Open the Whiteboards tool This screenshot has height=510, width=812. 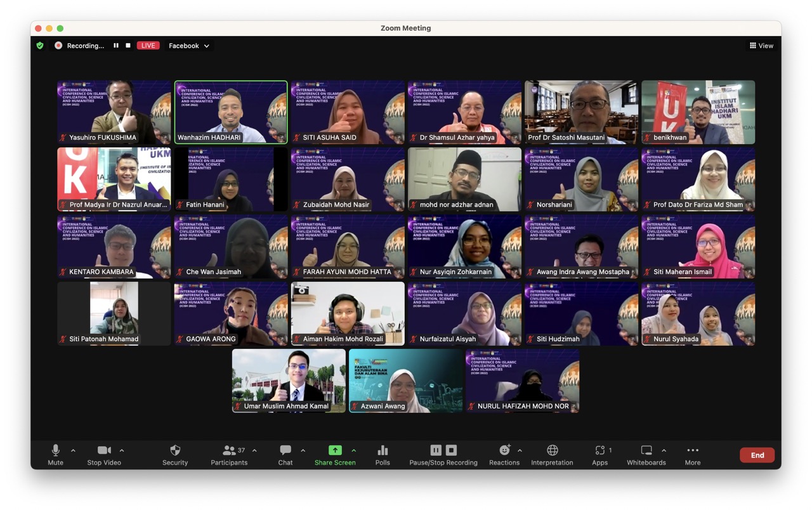pyautogui.click(x=646, y=454)
